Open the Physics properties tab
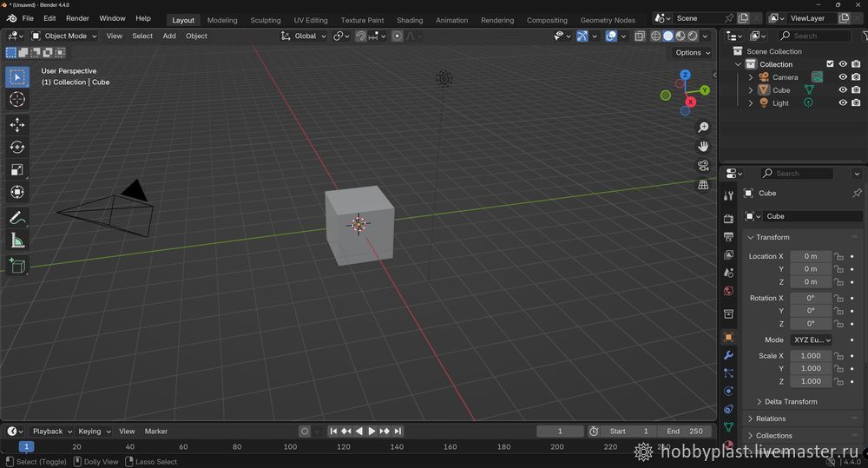This screenshot has height=468, width=868. pos(728,391)
